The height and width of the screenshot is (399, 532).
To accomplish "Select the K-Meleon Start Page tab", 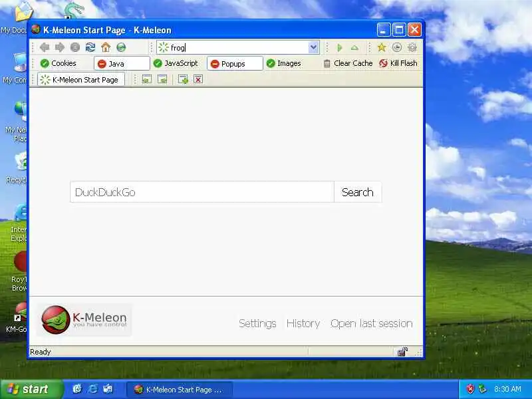I will coord(80,80).
